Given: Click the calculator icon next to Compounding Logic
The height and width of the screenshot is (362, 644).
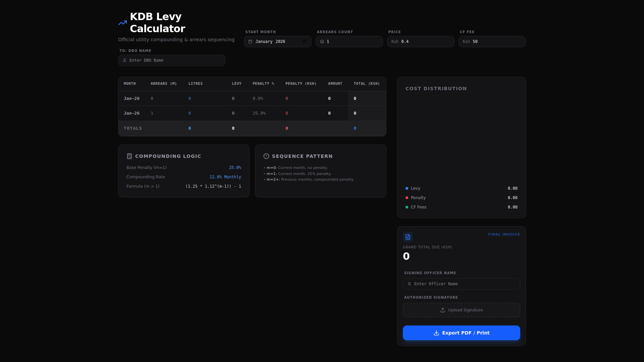Looking at the screenshot, I should coord(129,156).
